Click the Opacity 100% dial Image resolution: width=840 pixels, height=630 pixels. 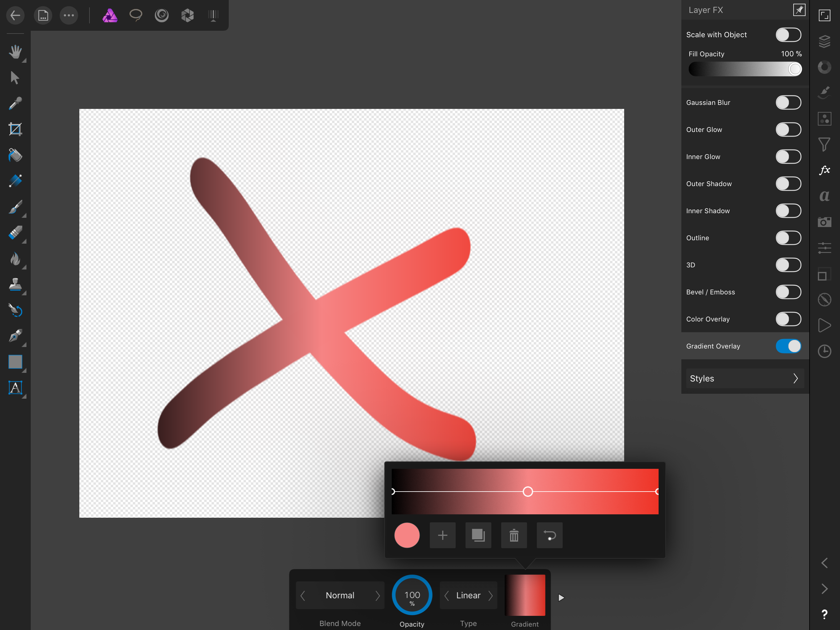point(412,595)
